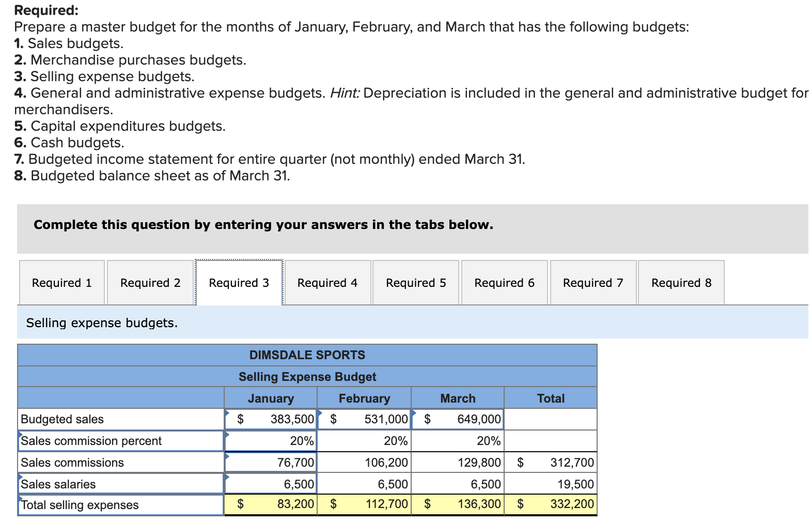Viewport: 812px width, 522px height.
Task: Edit March commission percent 20% cell
Action: pyautogui.click(x=458, y=441)
